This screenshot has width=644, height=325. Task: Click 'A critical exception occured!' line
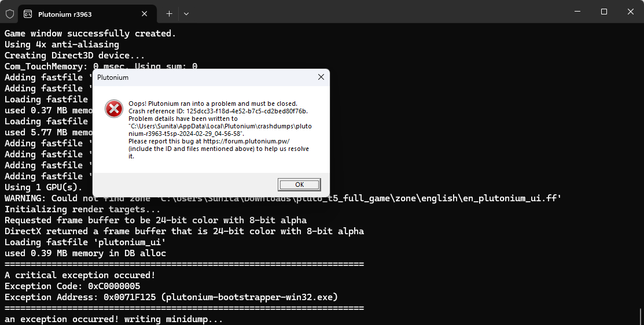pyautogui.click(x=80, y=275)
